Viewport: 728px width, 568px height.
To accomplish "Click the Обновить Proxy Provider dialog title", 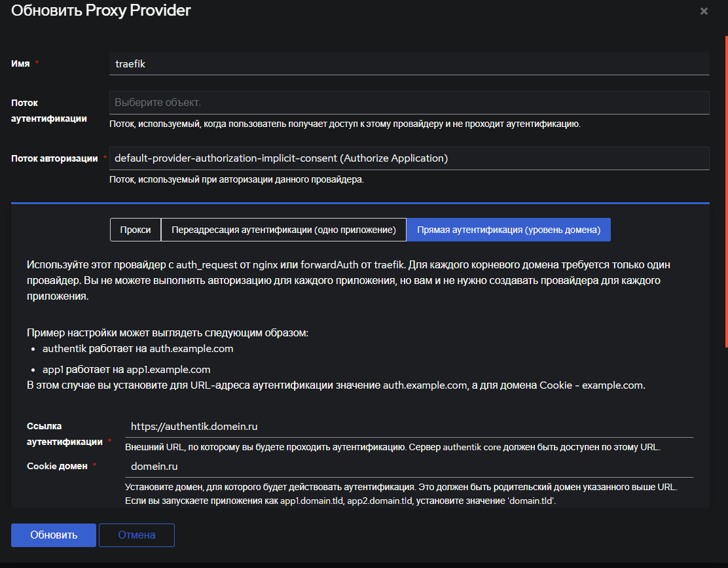I will (x=101, y=10).
